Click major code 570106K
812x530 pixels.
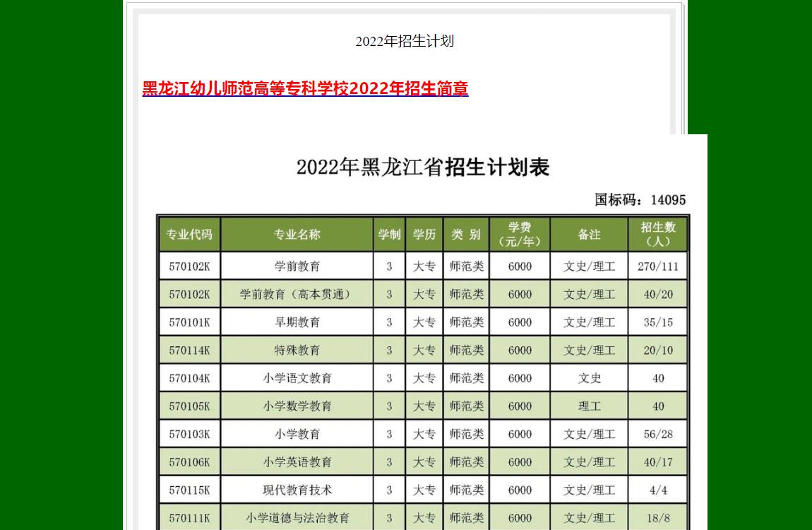tap(189, 462)
